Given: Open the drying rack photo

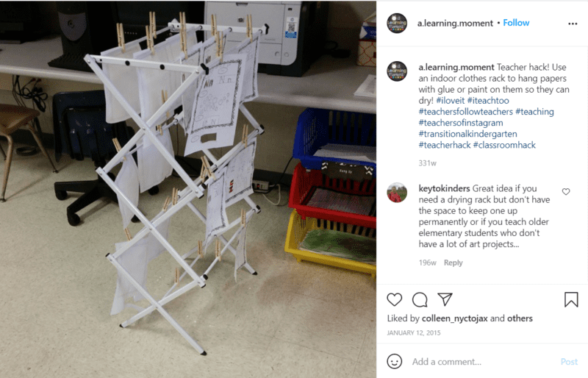Looking at the screenshot, I should pos(188,189).
